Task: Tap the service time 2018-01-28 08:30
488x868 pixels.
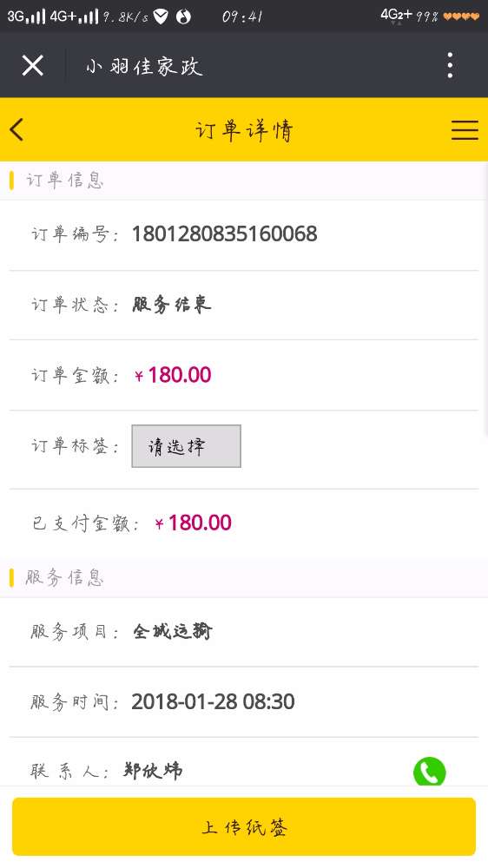Action: 214,702
